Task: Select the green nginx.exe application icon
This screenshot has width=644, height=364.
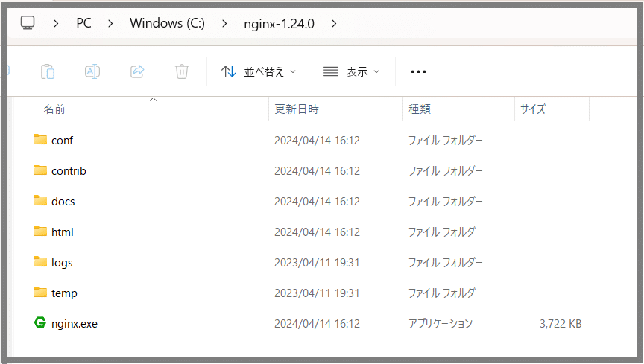Action: [x=40, y=322]
